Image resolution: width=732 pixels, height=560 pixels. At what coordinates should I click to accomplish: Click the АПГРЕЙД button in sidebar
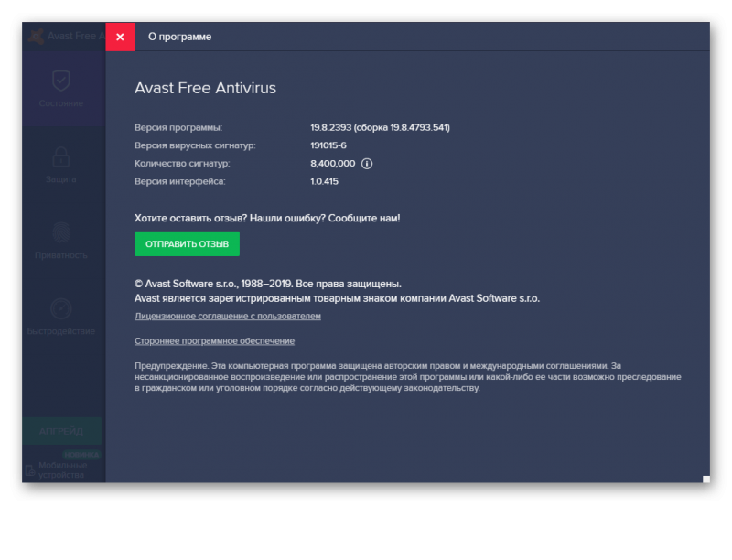61,431
